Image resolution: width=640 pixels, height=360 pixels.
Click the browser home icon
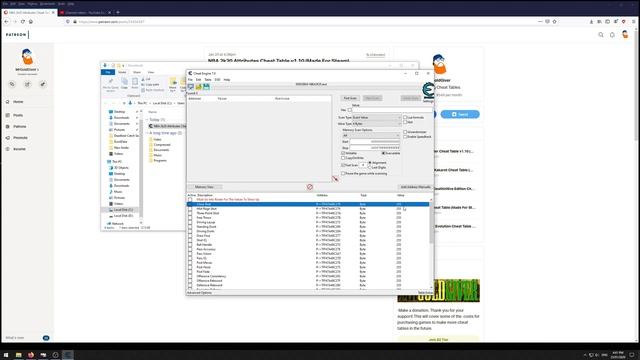click(31, 22)
